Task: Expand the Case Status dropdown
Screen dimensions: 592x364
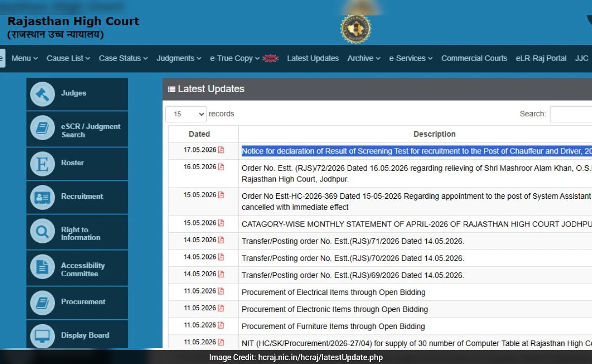Action: pyautogui.click(x=123, y=58)
